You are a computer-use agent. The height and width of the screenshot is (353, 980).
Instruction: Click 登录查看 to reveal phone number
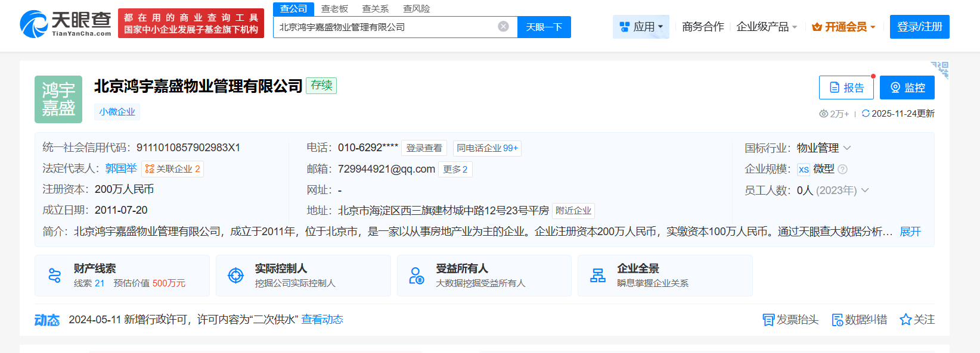tap(424, 148)
